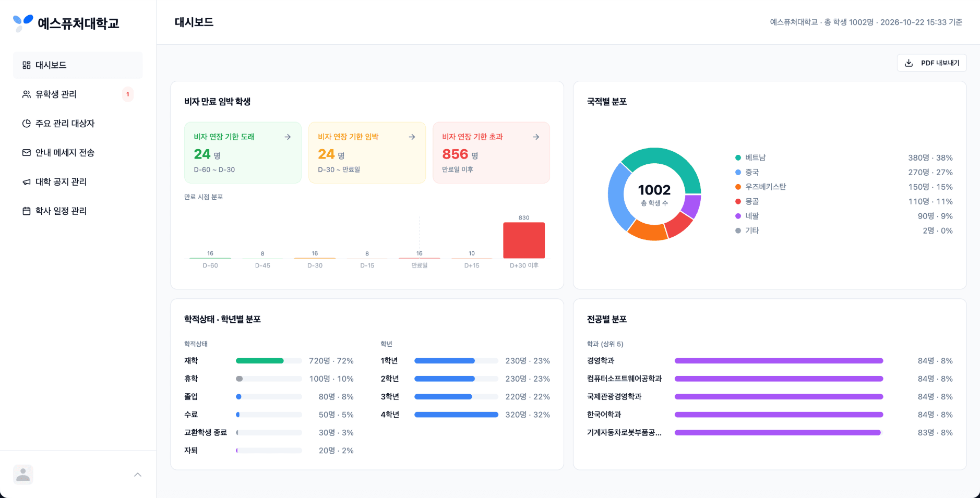Open the 대시보드 menu item
This screenshot has width=980, height=498.
[x=78, y=65]
